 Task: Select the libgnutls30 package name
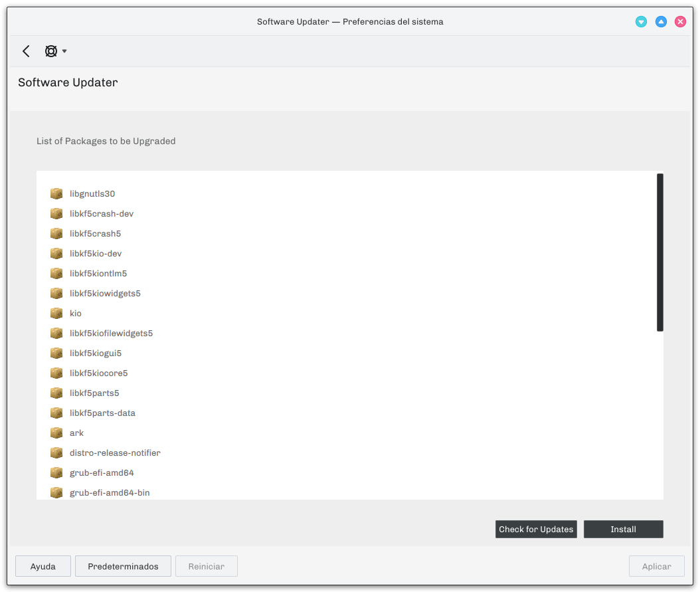[92, 194]
